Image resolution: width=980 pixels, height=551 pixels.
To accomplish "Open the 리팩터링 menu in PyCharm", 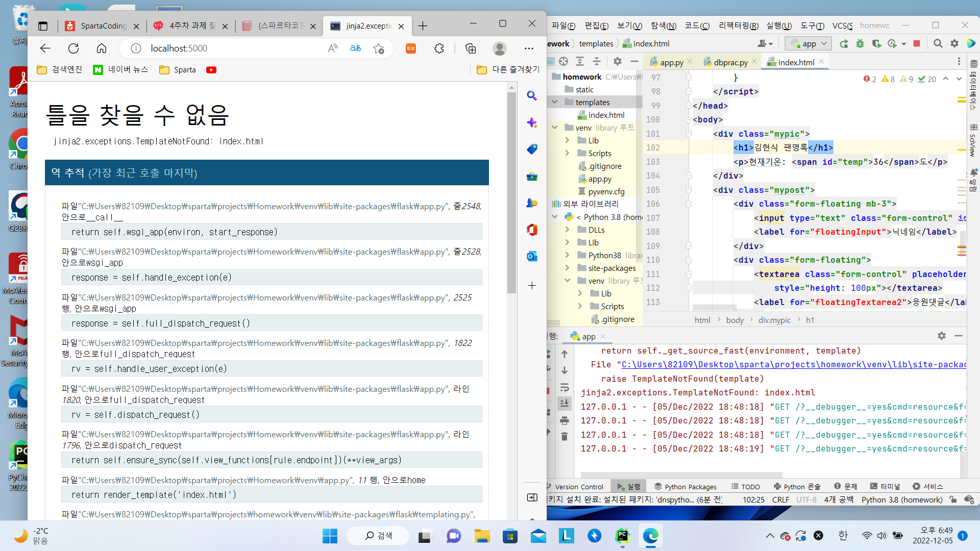I will click(x=738, y=26).
